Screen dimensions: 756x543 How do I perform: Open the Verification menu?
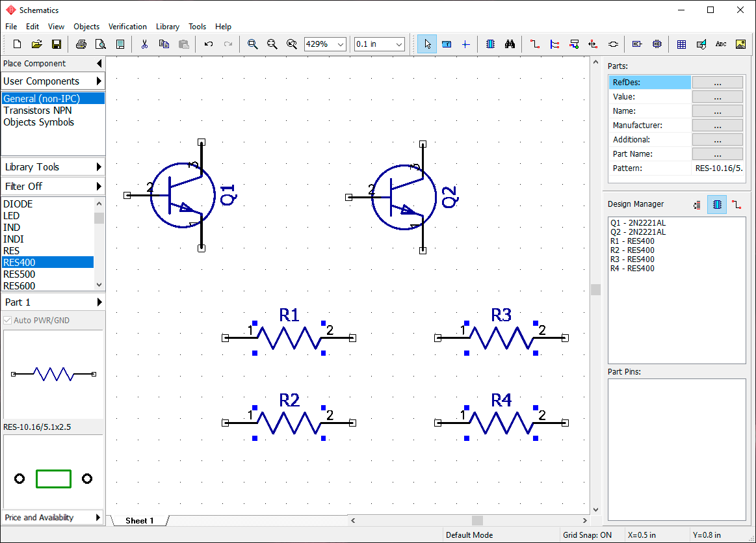pyautogui.click(x=127, y=27)
